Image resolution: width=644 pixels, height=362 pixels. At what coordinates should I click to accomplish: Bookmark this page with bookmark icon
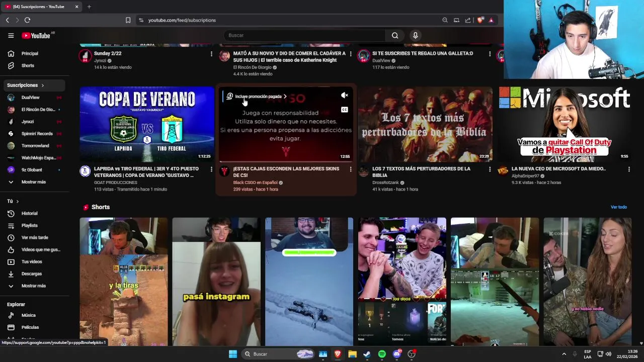[128, 20]
